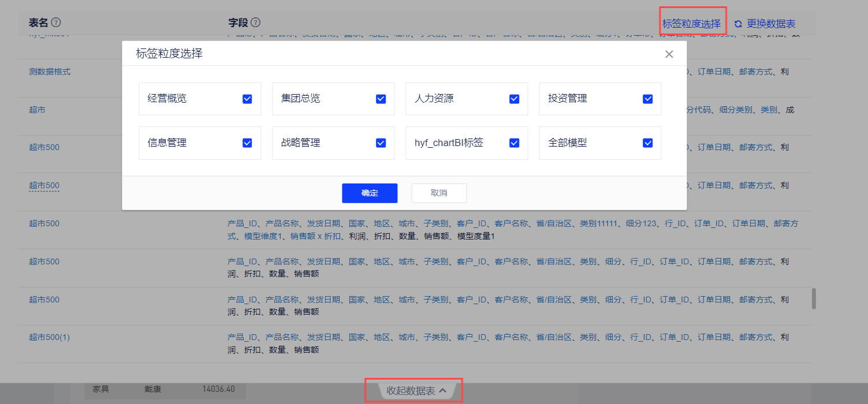Click help icon beside 字段 header
This screenshot has width=868, height=404.
(255, 23)
